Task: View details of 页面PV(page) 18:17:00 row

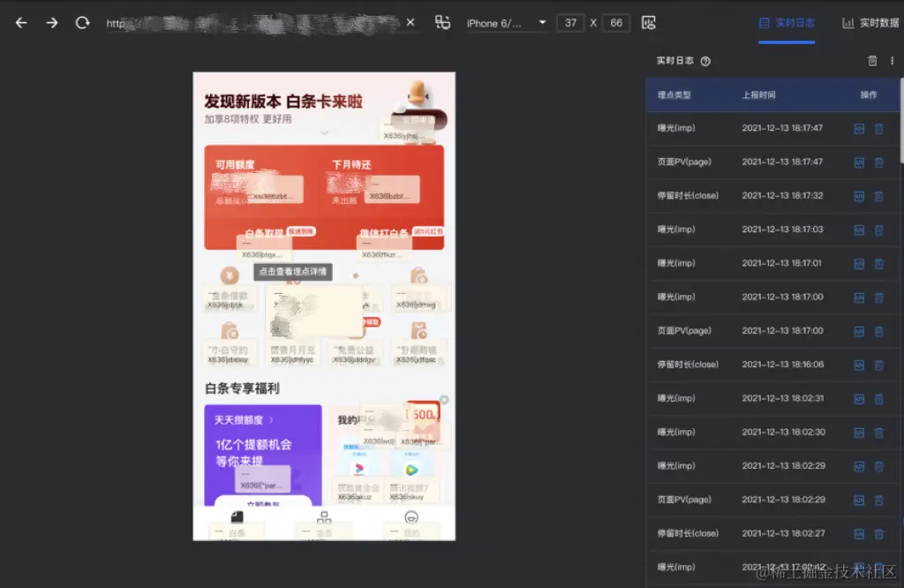Action: coord(859,331)
